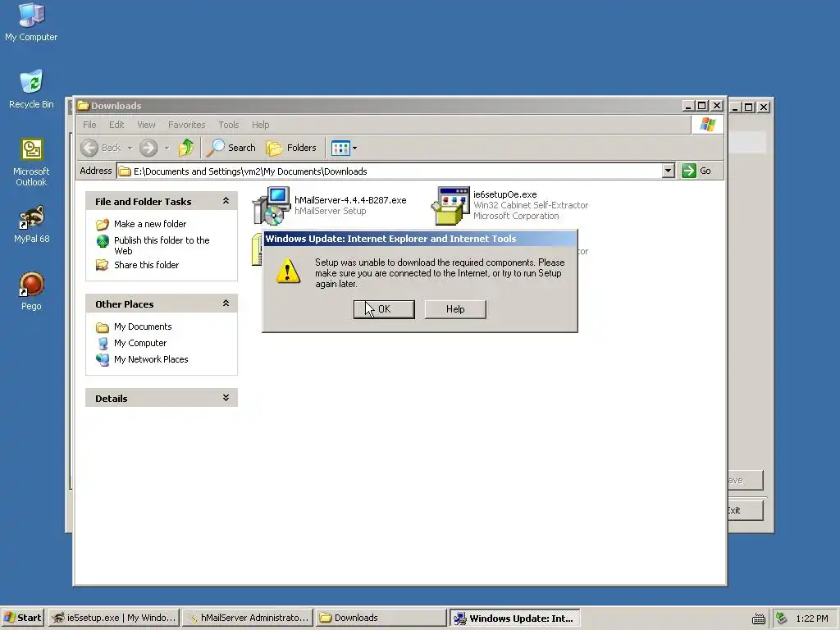840x630 pixels.
Task: Open the File menu
Action: (89, 125)
